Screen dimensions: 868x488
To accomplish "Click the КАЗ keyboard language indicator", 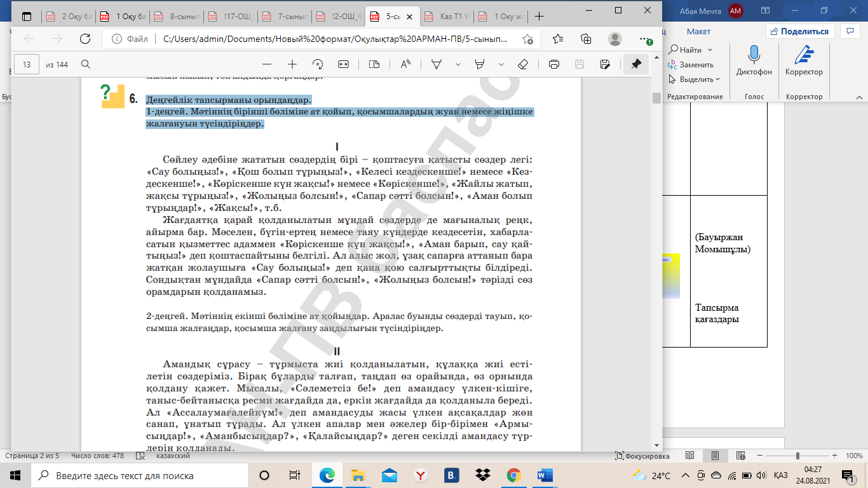I will [x=781, y=475].
